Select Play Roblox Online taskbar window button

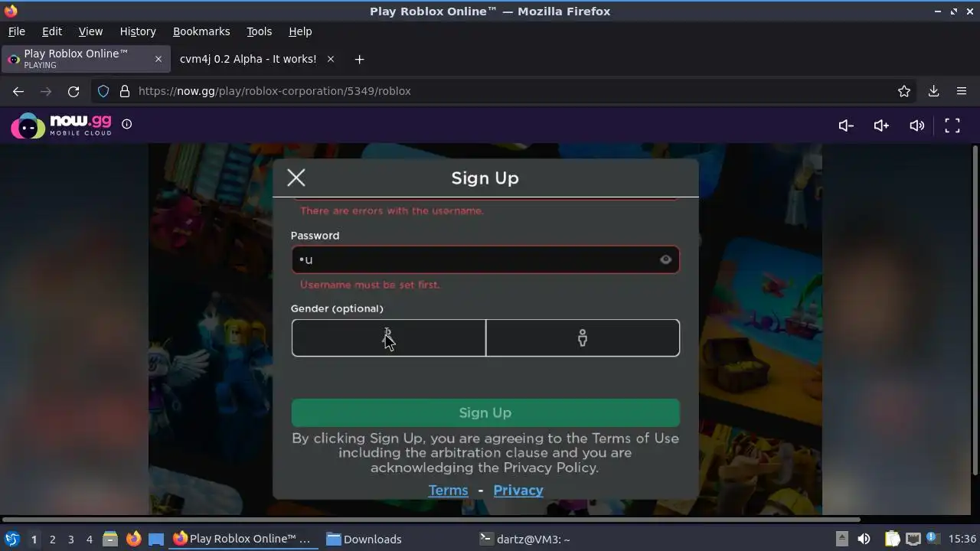pos(244,539)
